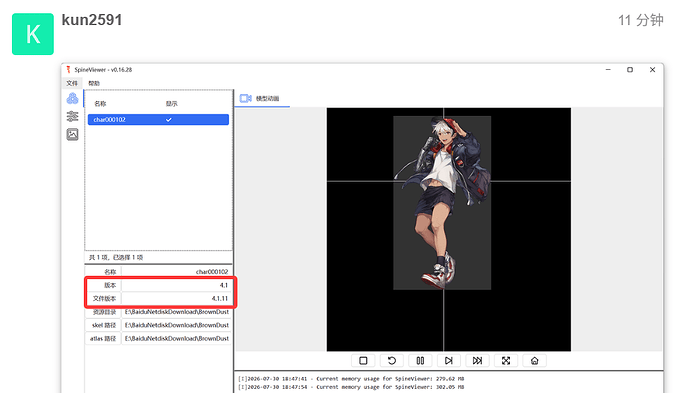Screen dimensions: 690x393
Task: Click the skel 路径 path field
Action: 176,325
